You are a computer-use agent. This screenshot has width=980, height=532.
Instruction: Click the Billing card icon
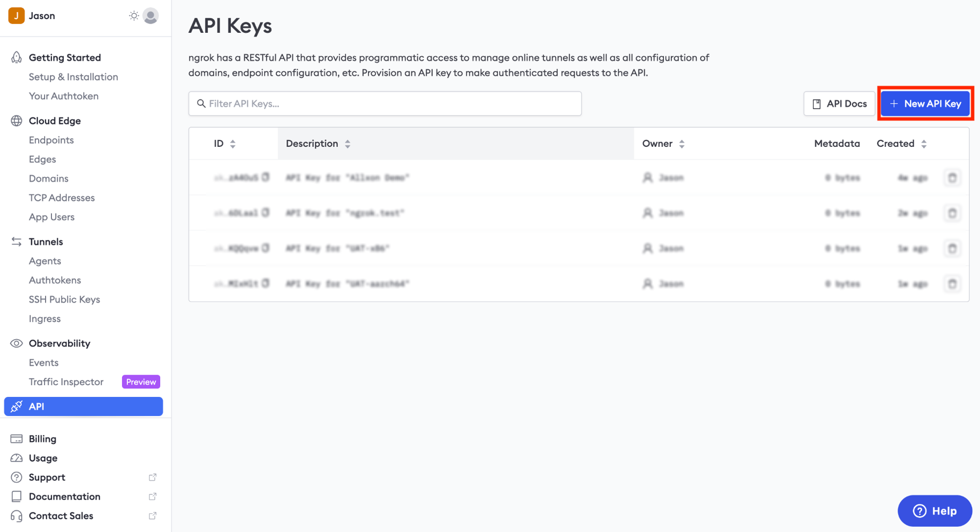click(16, 439)
